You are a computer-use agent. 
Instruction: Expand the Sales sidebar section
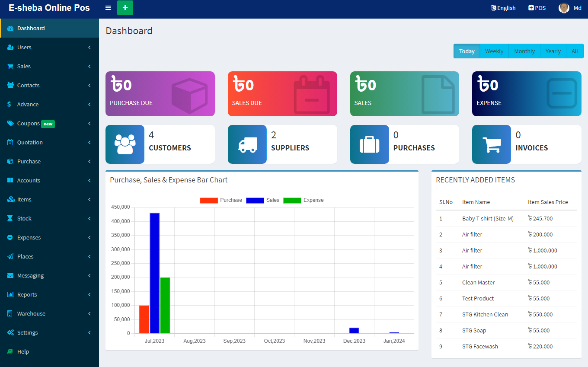[x=24, y=66]
